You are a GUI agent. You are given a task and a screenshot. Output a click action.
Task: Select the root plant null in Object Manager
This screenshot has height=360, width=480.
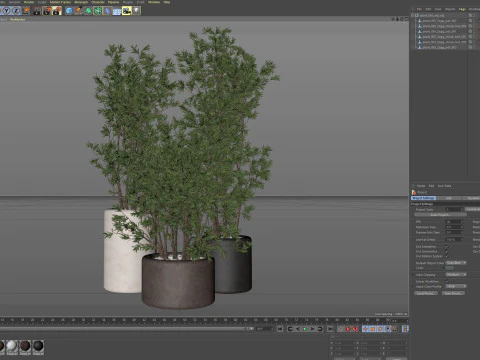tap(432, 15)
